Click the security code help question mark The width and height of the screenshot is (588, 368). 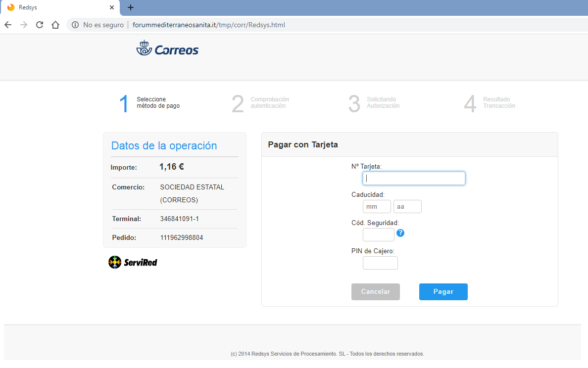pyautogui.click(x=400, y=233)
